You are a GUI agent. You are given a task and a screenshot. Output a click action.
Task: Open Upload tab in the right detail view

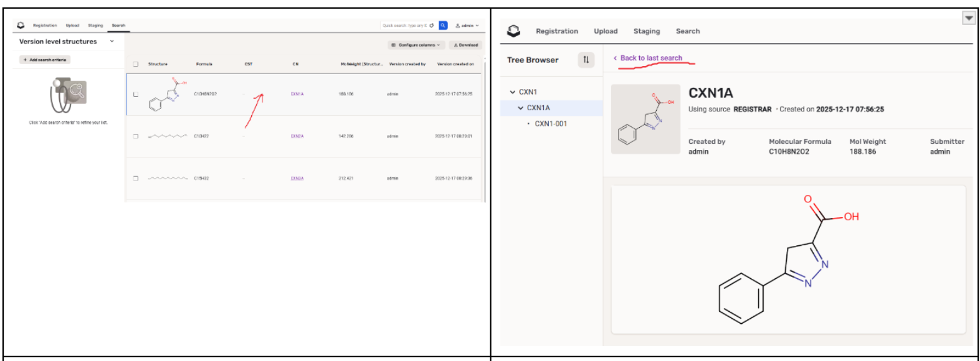pyautogui.click(x=605, y=31)
